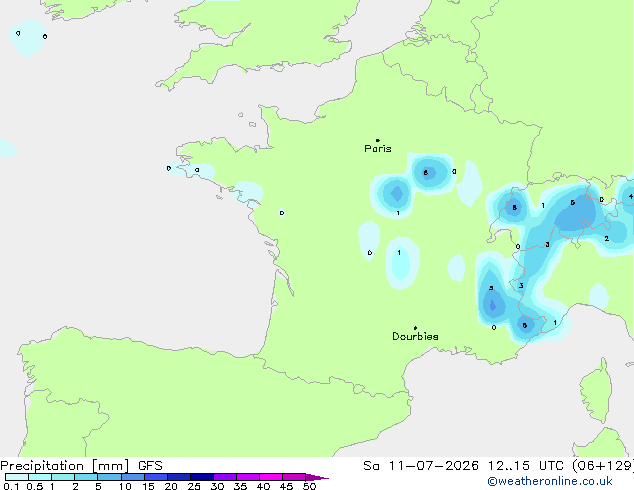This screenshot has width=634, height=490.
Task: Click the 1 to 2 mm legend swatch
Action: pyautogui.click(x=63, y=477)
